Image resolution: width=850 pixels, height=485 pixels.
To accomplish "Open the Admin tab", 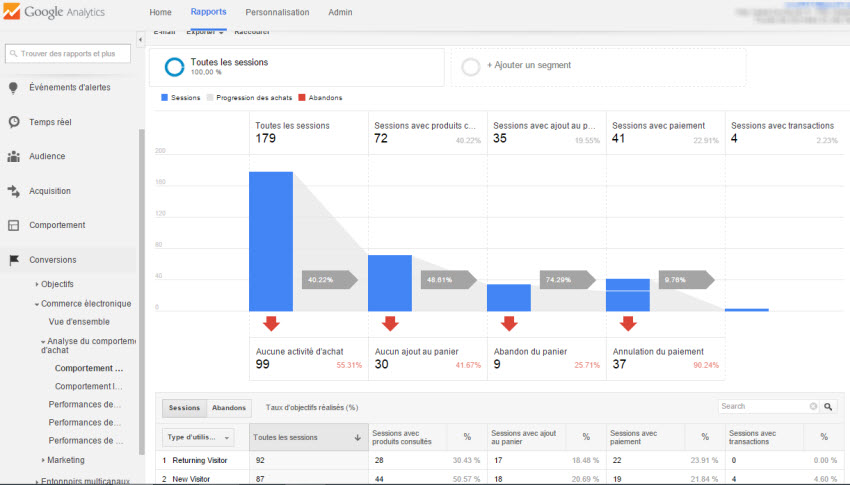I will pyautogui.click(x=340, y=12).
